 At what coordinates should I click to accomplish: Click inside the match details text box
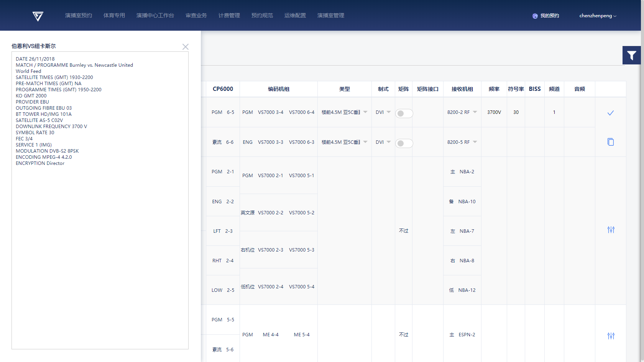tap(100, 249)
